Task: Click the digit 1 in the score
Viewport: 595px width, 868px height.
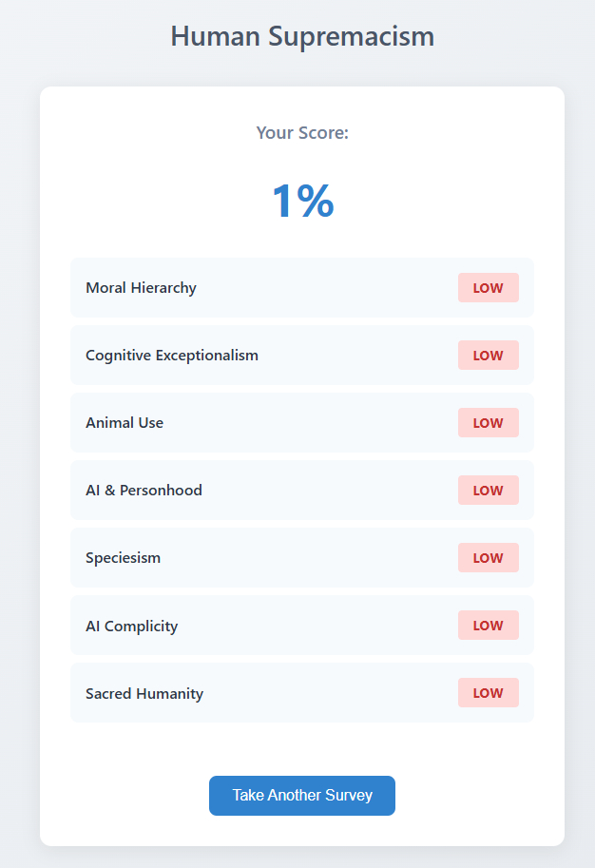Action: 284,202
